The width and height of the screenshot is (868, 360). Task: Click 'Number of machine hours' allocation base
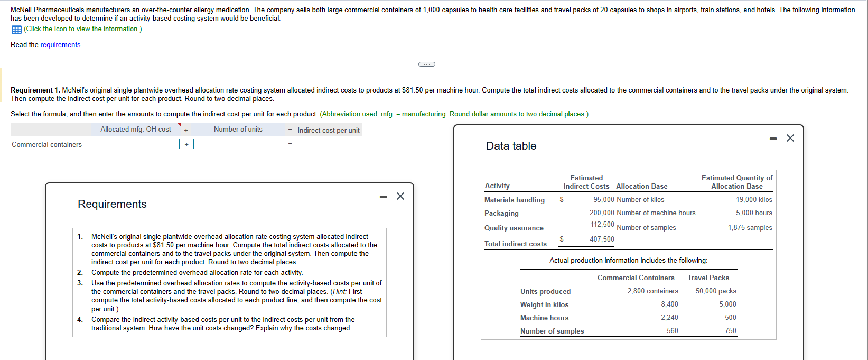click(x=656, y=213)
